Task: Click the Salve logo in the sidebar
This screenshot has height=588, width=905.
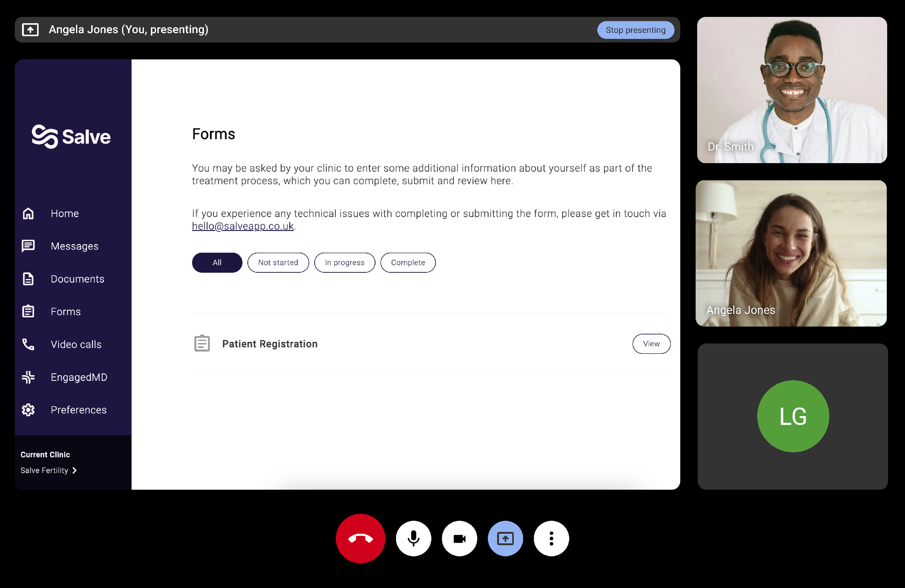Action: click(71, 137)
